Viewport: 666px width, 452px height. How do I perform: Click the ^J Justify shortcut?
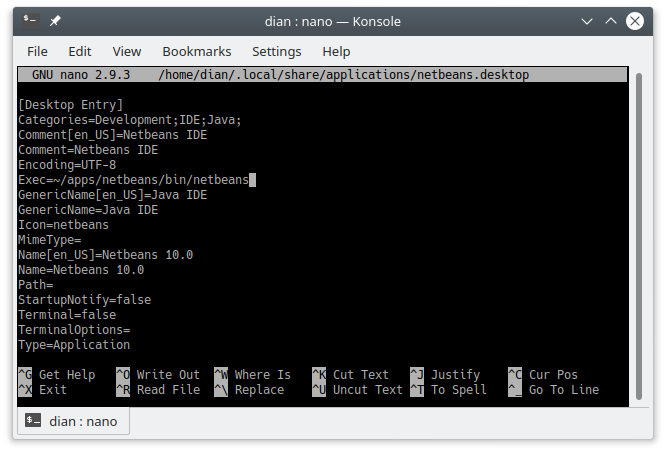pyautogui.click(x=445, y=375)
